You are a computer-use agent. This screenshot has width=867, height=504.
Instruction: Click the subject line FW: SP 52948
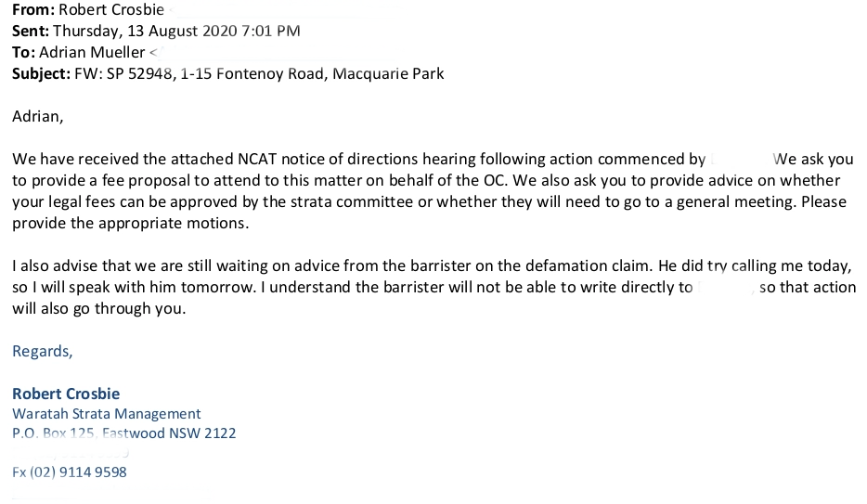259,72
